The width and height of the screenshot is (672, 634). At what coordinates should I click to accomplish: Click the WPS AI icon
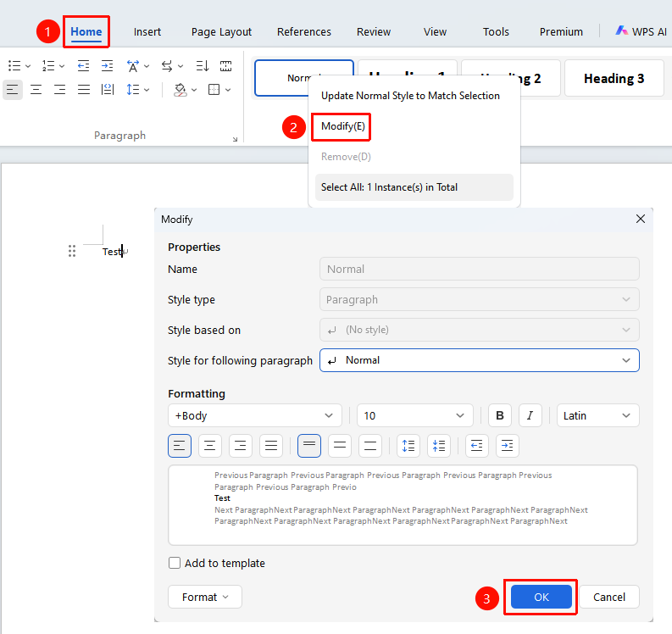pos(621,31)
